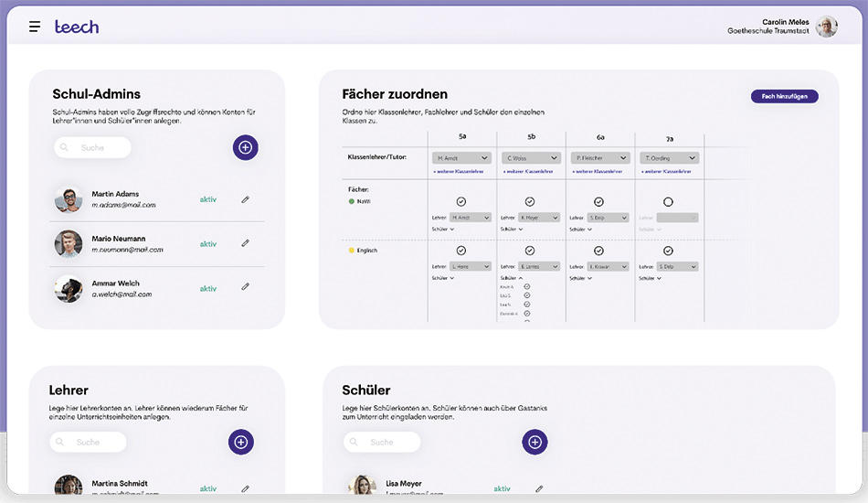Click the yellow Englisch color dot

coord(352,251)
